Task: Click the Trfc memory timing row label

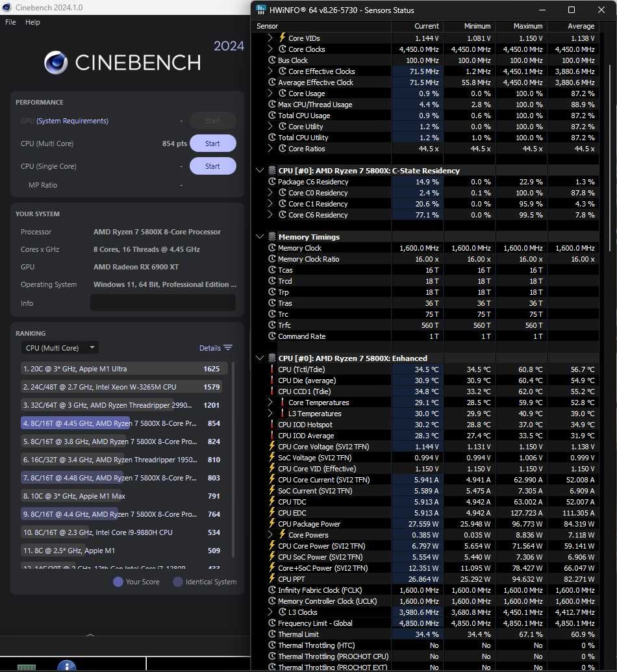Action: click(x=284, y=325)
